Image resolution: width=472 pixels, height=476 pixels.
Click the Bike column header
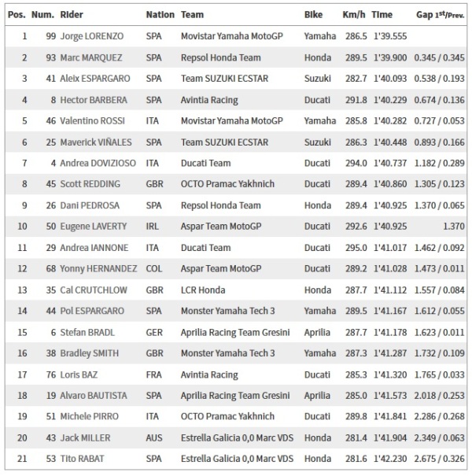tap(313, 15)
